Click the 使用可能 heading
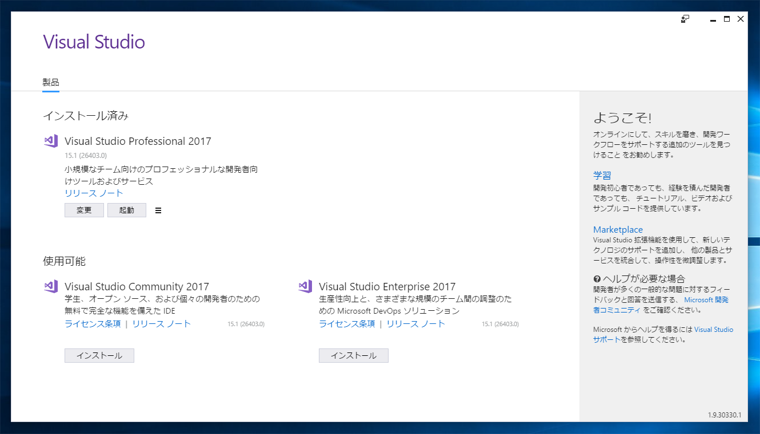The height and width of the screenshot is (434, 760). click(x=64, y=261)
